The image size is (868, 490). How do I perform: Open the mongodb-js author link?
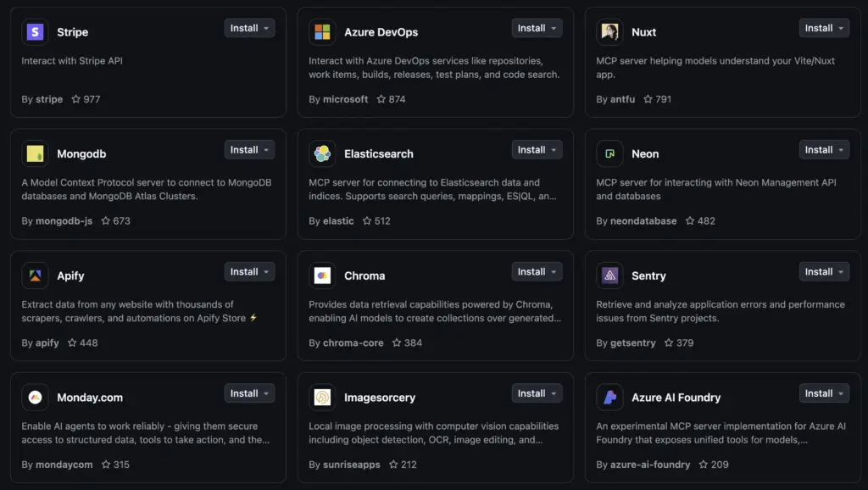65,221
